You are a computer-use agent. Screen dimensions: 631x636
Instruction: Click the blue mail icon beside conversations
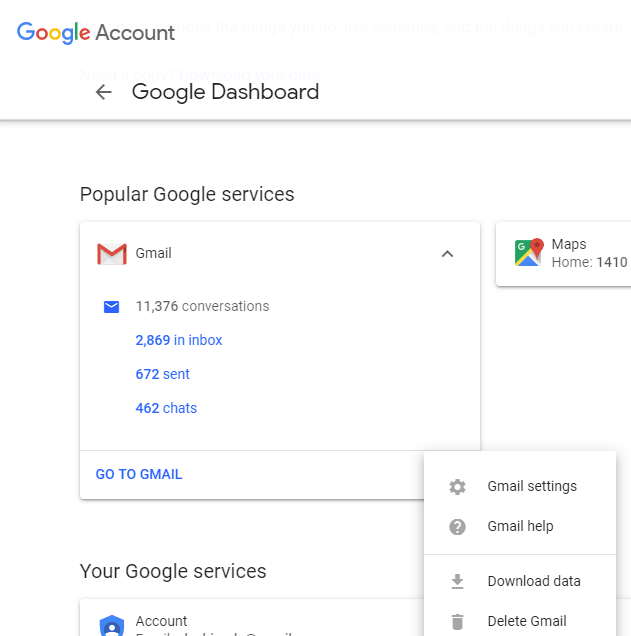(x=112, y=307)
